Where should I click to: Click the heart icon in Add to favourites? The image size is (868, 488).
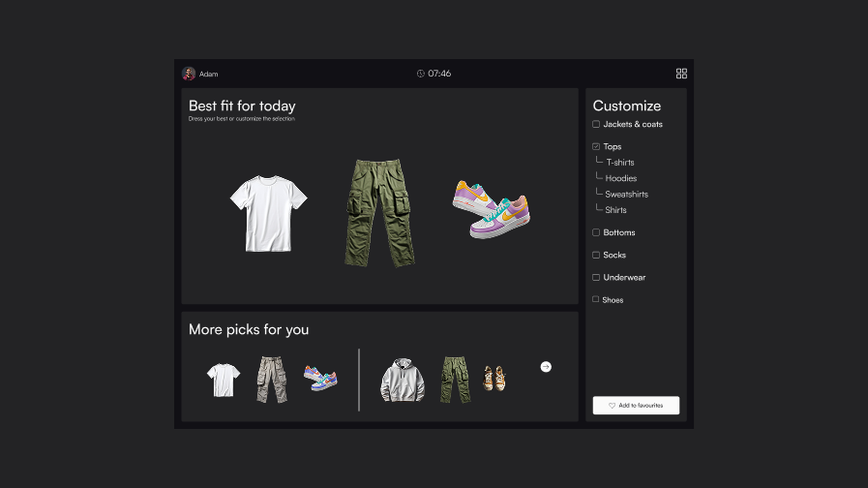point(612,406)
